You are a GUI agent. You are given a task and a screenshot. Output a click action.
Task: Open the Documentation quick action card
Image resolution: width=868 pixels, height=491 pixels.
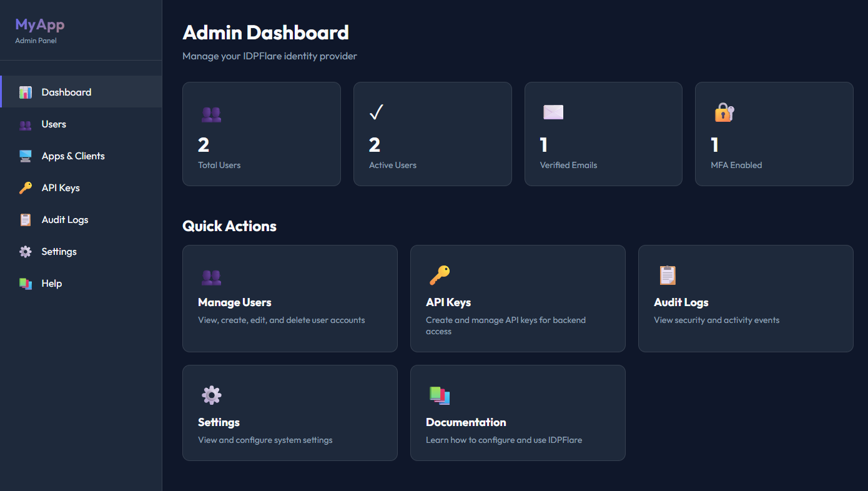point(517,412)
